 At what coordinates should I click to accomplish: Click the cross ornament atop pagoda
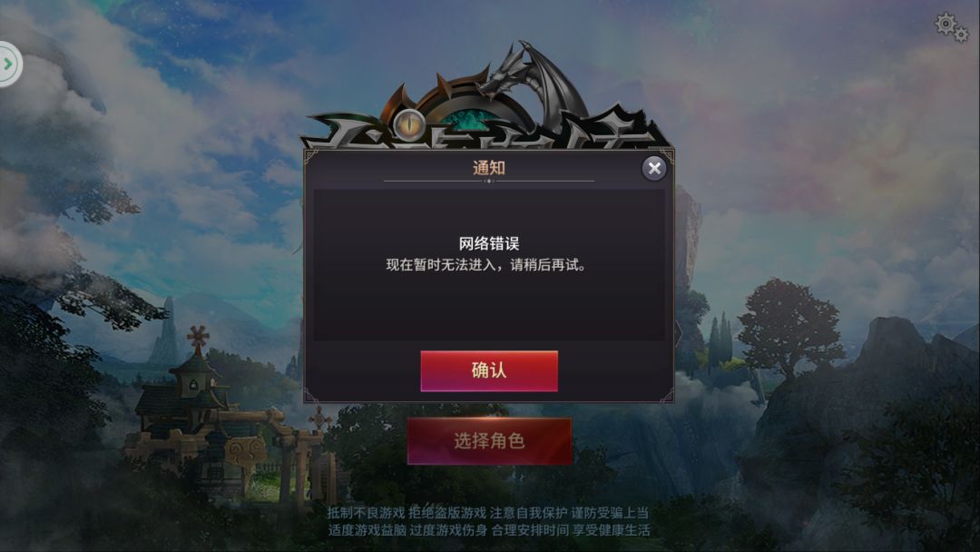tap(198, 339)
